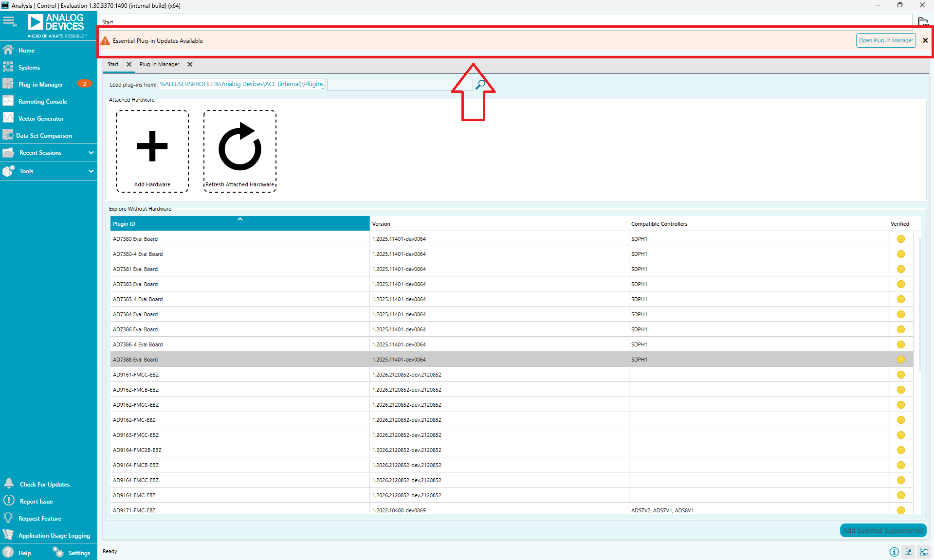934x560 pixels.
Task: Click the folder icon at top right
Action: point(923,22)
